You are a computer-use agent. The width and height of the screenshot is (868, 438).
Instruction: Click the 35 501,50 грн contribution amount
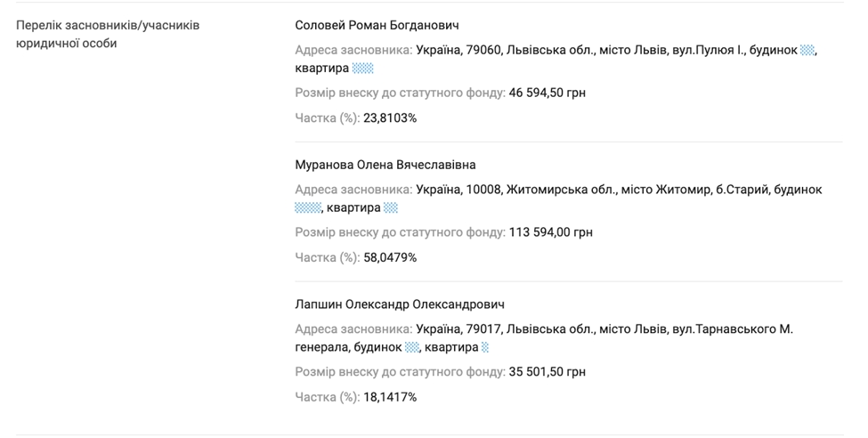(x=547, y=372)
